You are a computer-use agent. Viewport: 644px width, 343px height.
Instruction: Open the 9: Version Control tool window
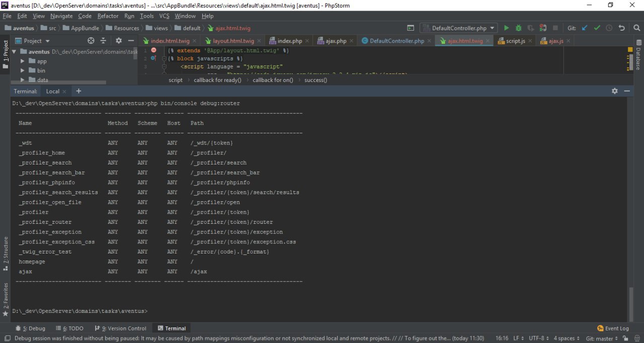[x=120, y=328]
